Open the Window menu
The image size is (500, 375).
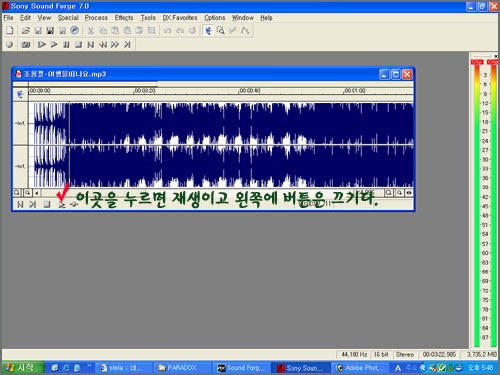click(243, 18)
